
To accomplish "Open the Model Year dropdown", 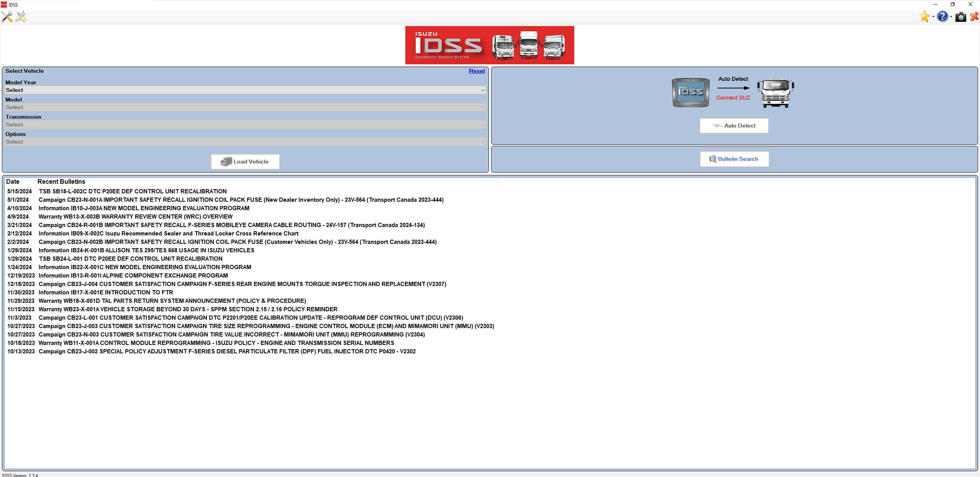I will click(x=245, y=90).
